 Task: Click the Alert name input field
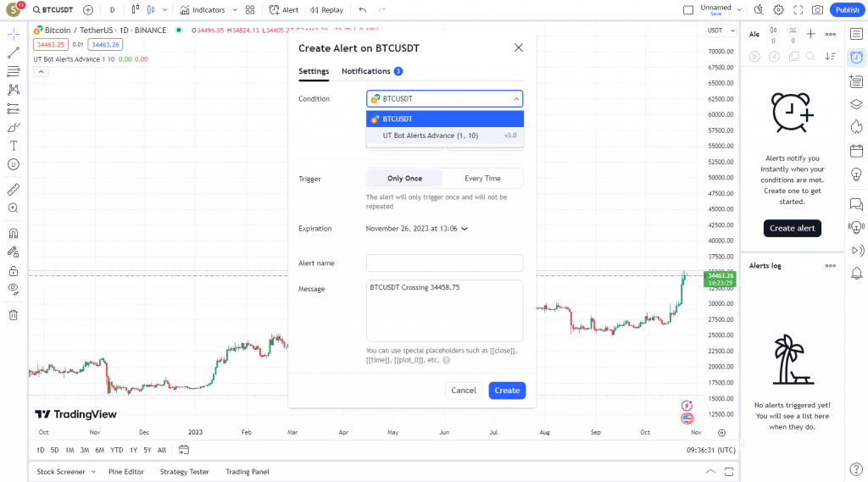pyautogui.click(x=444, y=263)
